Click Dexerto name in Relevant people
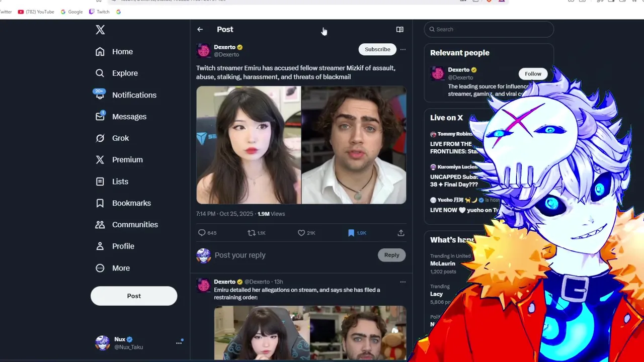Viewport: 644px width, 362px height. click(x=458, y=70)
